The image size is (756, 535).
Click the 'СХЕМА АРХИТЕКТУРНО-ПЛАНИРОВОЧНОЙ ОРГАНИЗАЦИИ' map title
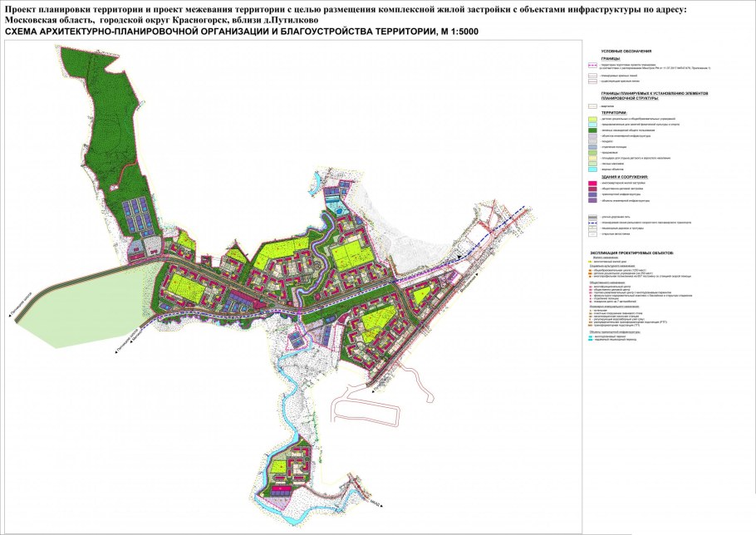pyautogui.click(x=241, y=32)
